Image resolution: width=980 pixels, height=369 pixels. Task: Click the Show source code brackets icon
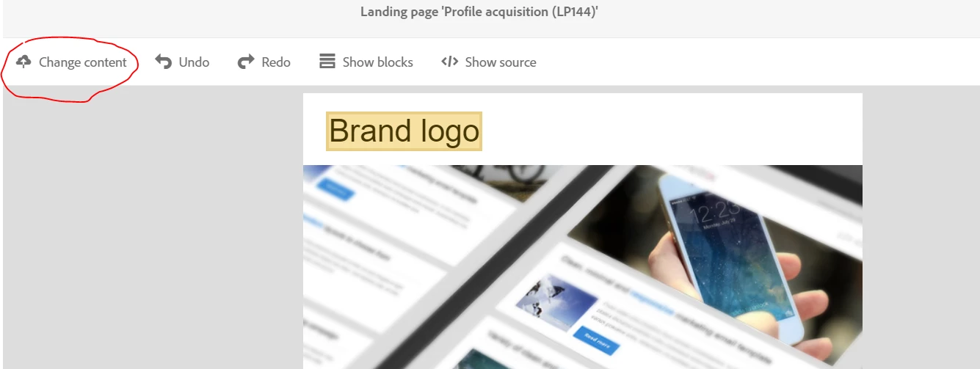[x=449, y=62]
